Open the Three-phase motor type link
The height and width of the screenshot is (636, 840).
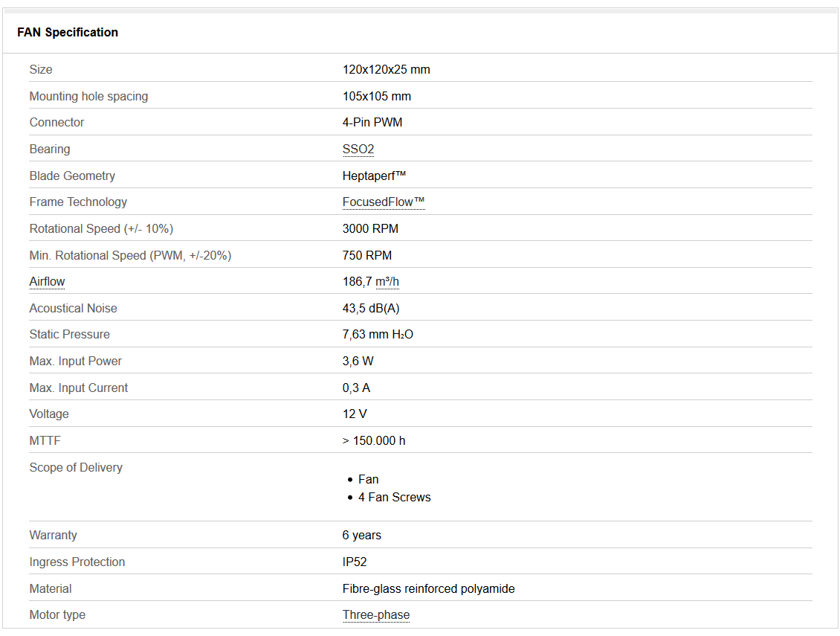click(375, 615)
